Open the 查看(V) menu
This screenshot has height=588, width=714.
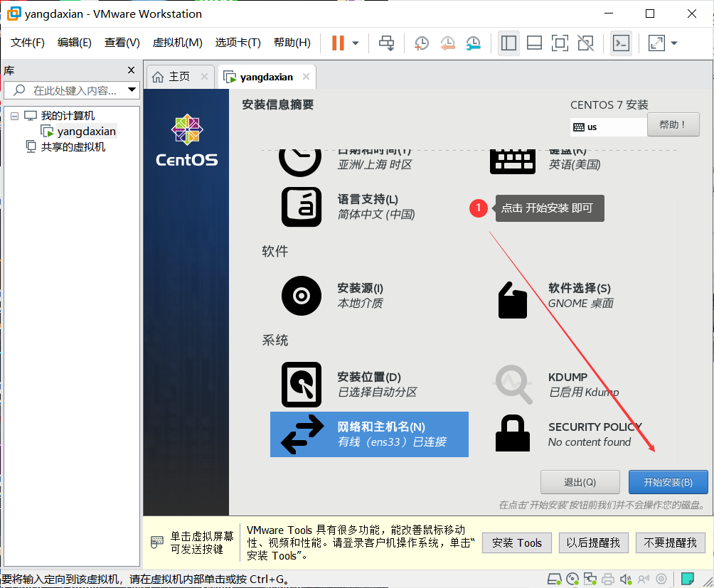tap(122, 43)
